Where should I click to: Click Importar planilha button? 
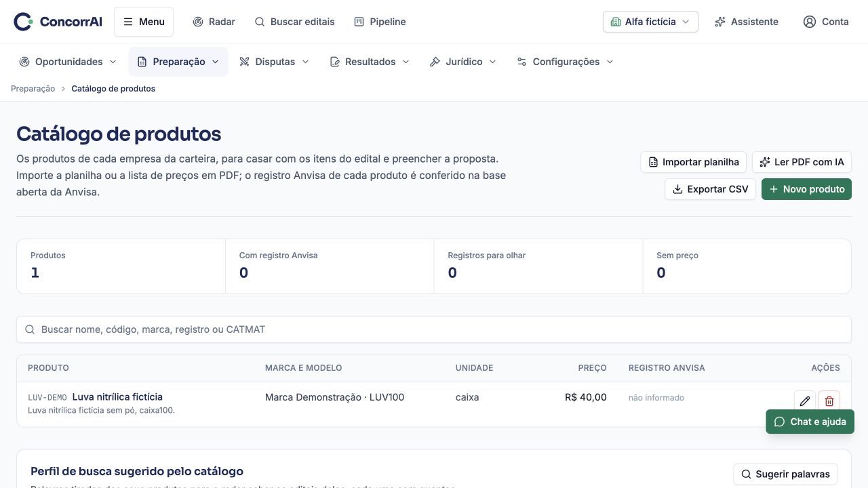694,162
